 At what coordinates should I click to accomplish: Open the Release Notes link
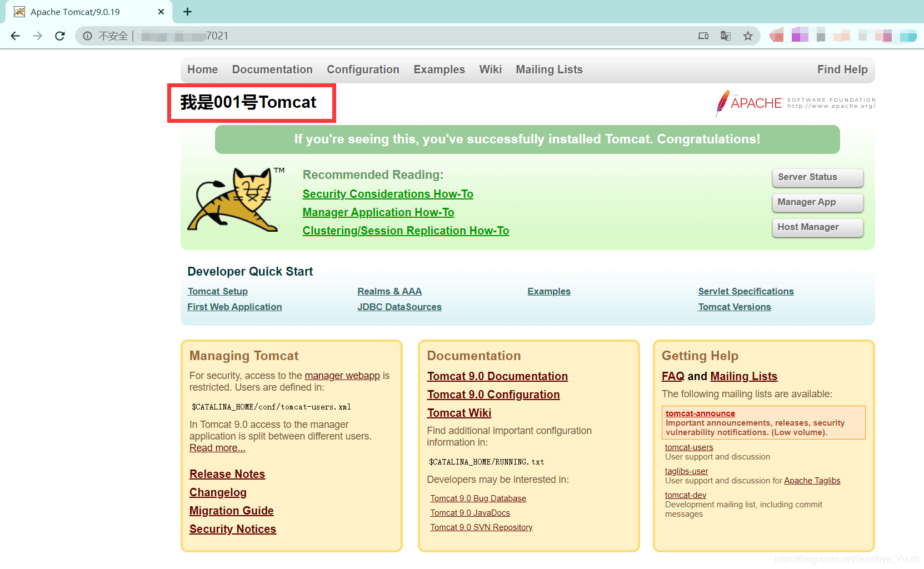(x=227, y=474)
